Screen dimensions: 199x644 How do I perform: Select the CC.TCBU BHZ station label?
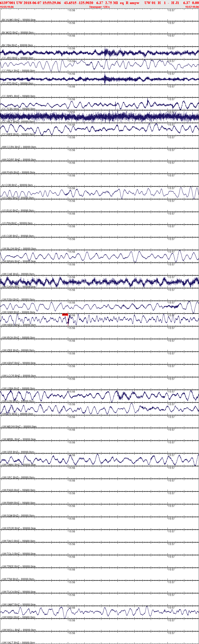pos(19,109)
